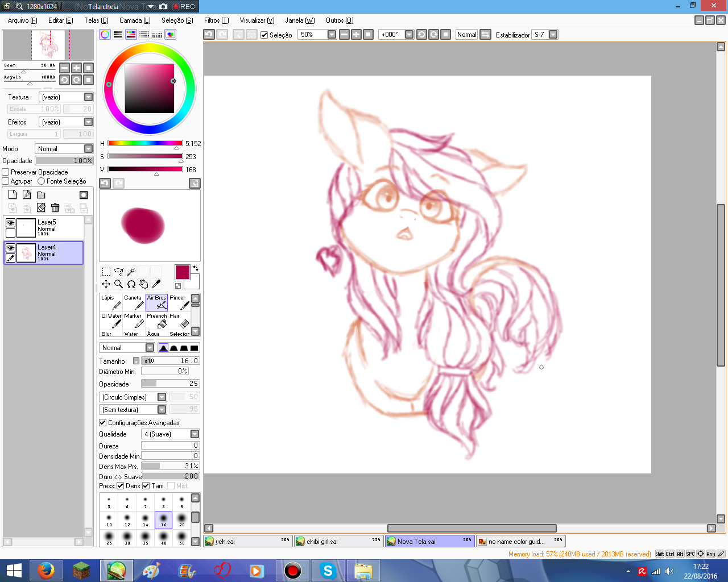Choose the Pincel brush tool
Viewport: 728px width, 582px height.
click(179, 302)
